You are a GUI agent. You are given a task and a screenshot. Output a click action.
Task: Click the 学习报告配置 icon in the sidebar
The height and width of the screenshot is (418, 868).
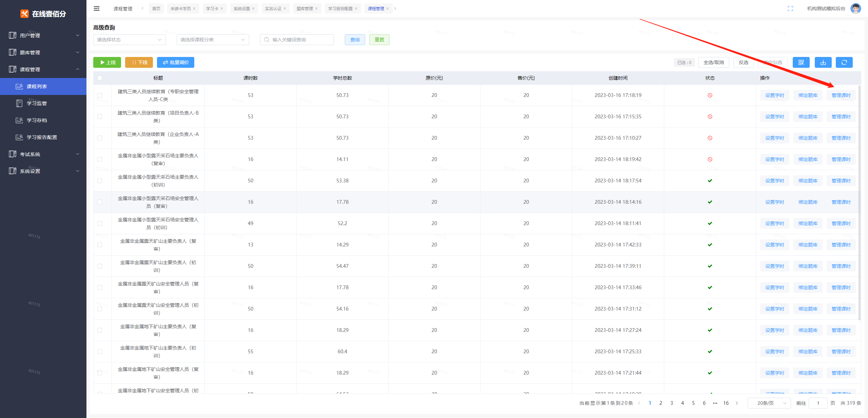point(19,137)
